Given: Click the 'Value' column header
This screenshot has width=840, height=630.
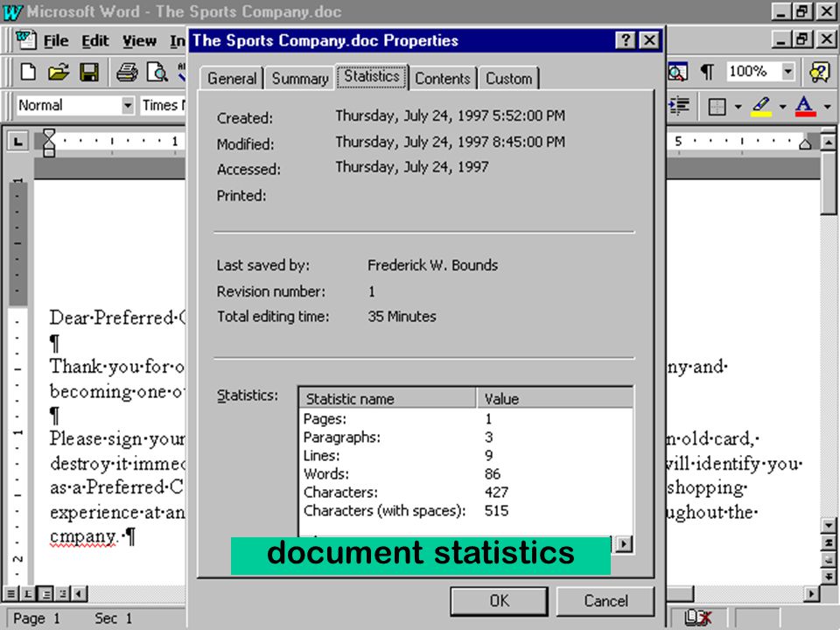Looking at the screenshot, I should pos(555,399).
